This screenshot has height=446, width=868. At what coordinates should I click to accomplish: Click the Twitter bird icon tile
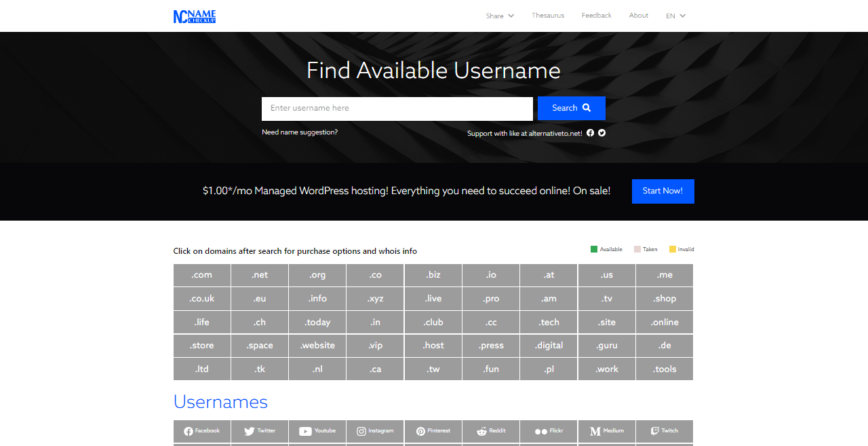[260, 431]
